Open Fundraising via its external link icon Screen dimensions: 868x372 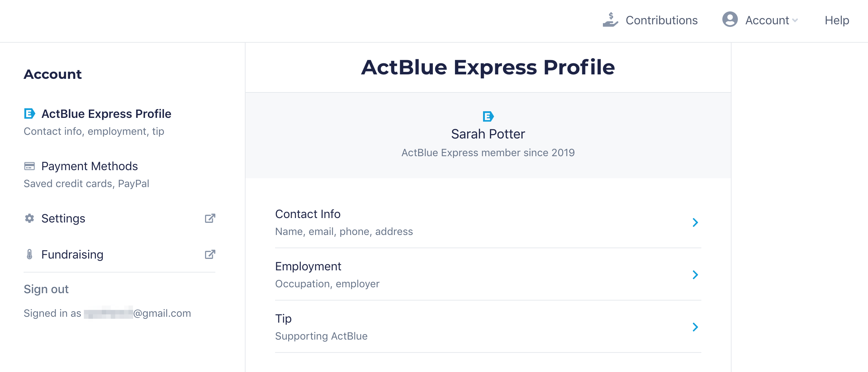tap(210, 255)
